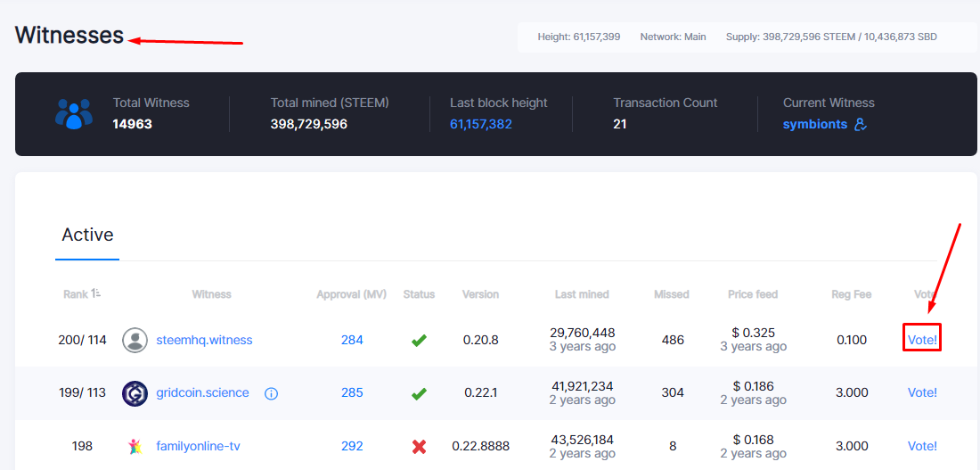Click the red X status for familyonline-tv
Image resolution: width=980 pixels, height=470 pixels.
click(419, 446)
